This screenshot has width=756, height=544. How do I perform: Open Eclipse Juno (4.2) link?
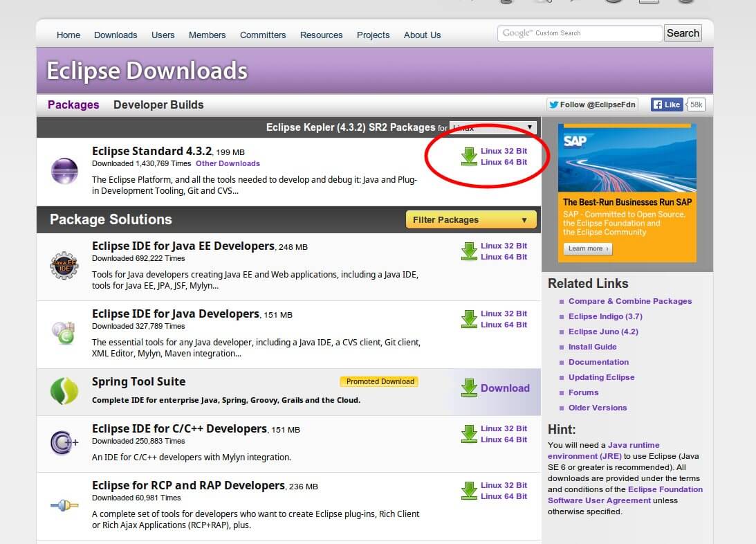(x=603, y=332)
